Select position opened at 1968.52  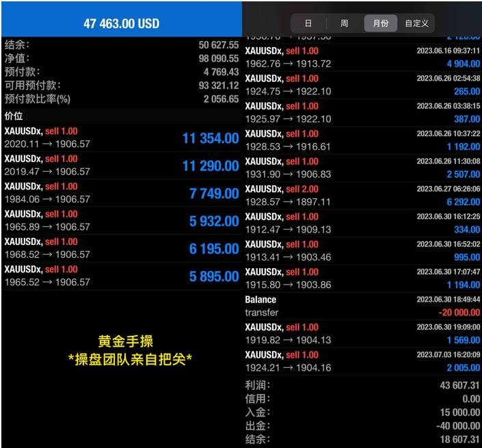122,248
